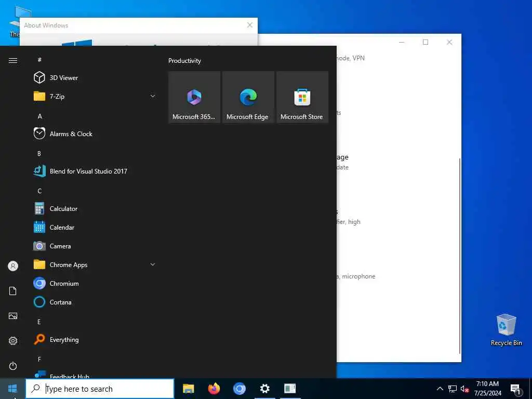Expand the Chrome Apps chevron

click(x=153, y=264)
